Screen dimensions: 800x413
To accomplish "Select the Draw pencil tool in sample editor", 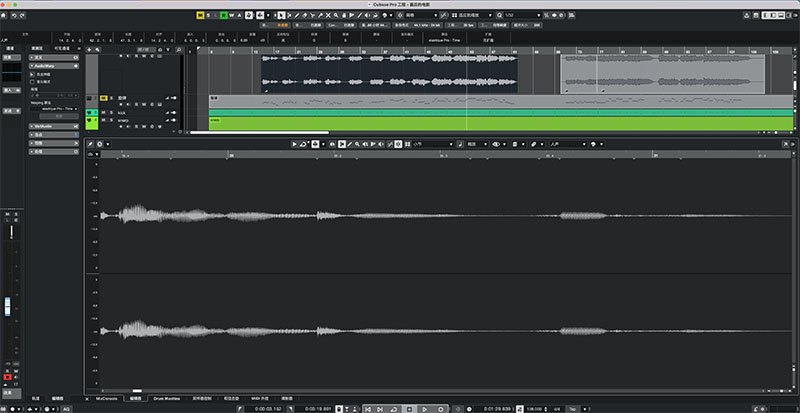I will pos(349,144).
